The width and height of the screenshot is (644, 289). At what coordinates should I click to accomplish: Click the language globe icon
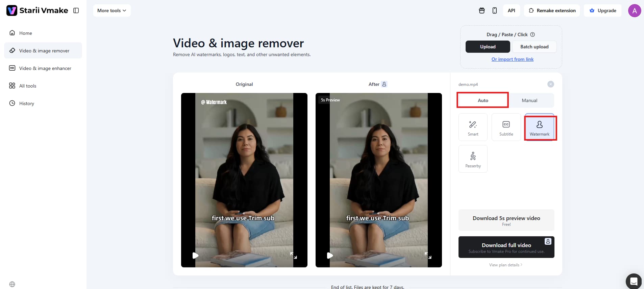pos(12,284)
